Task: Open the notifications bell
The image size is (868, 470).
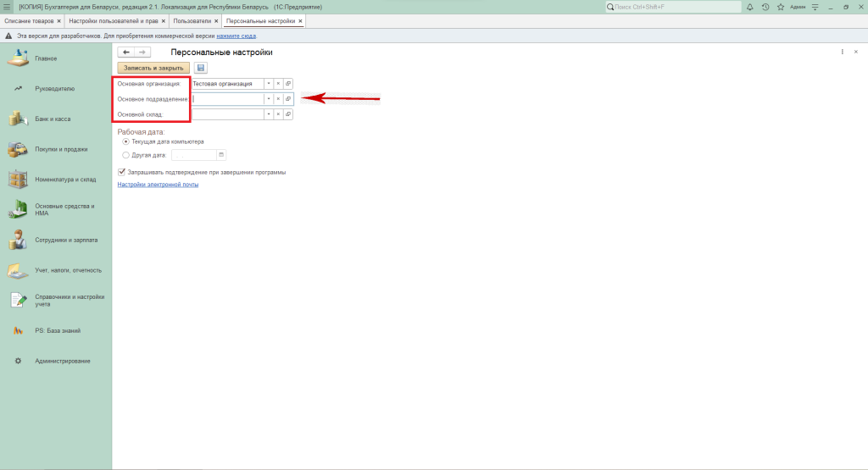Action: click(x=750, y=7)
